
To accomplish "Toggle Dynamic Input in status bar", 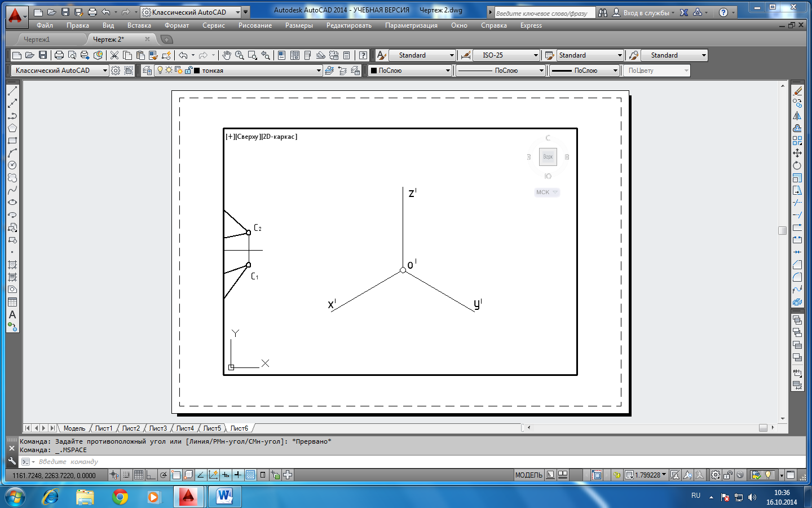I will 226,475.
